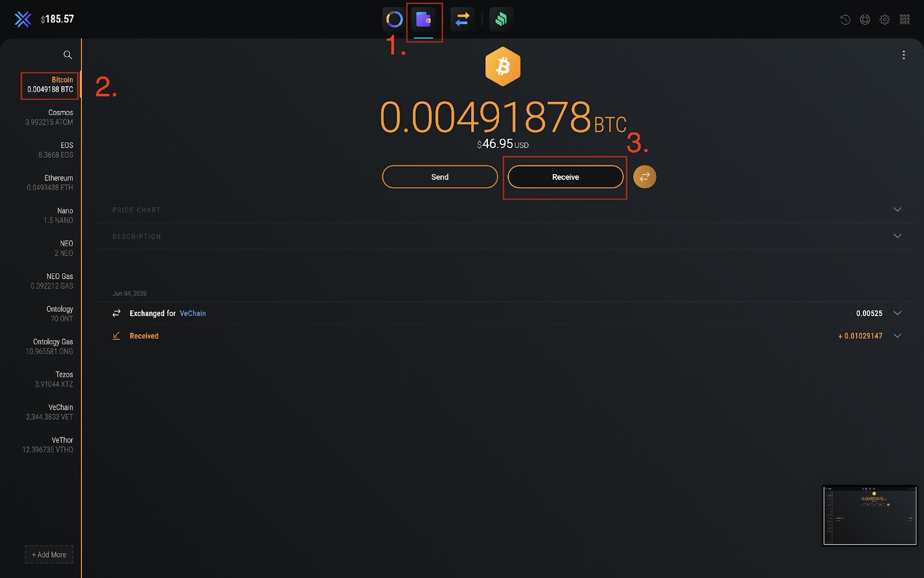The width and height of the screenshot is (924, 578).
Task: Select Tezos in the asset list
Action: pyautogui.click(x=54, y=379)
